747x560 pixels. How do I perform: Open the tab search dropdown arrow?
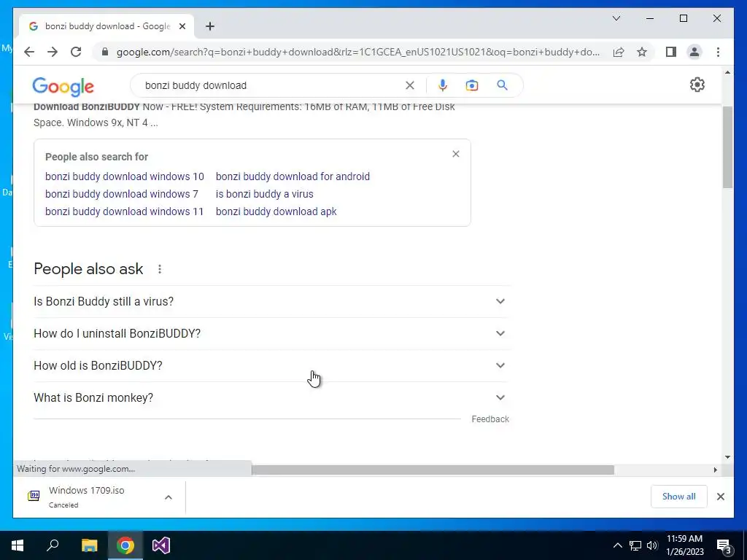pos(616,18)
